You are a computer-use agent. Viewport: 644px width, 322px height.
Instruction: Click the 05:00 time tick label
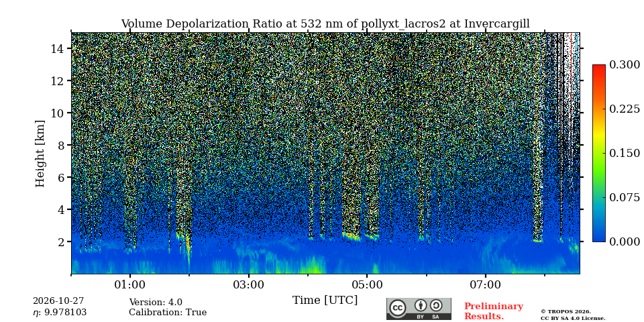367,284
